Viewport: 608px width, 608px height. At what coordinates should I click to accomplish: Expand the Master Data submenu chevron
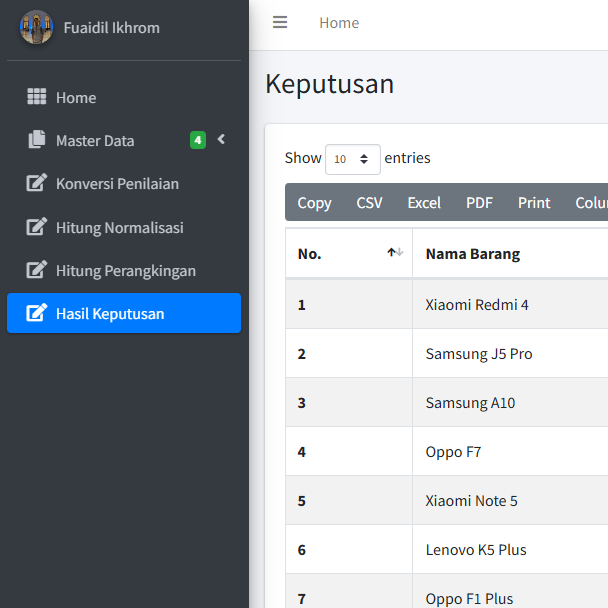click(221, 139)
